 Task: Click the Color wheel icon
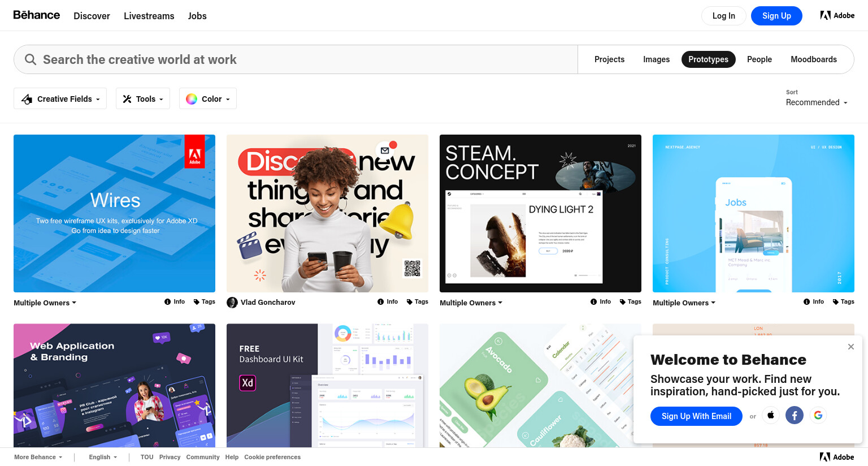[192, 99]
